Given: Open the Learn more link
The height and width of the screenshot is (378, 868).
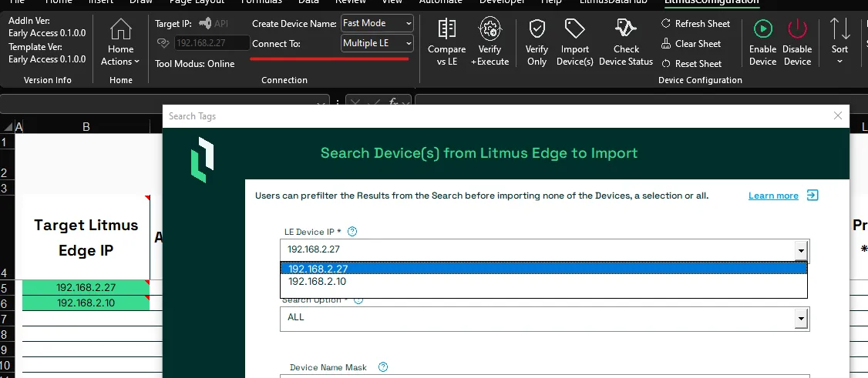Looking at the screenshot, I should (x=772, y=196).
